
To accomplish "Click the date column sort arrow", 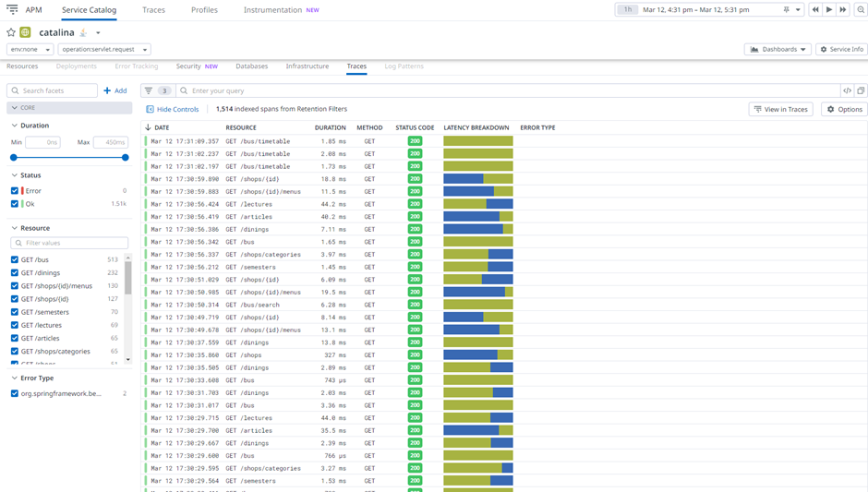I will click(148, 127).
